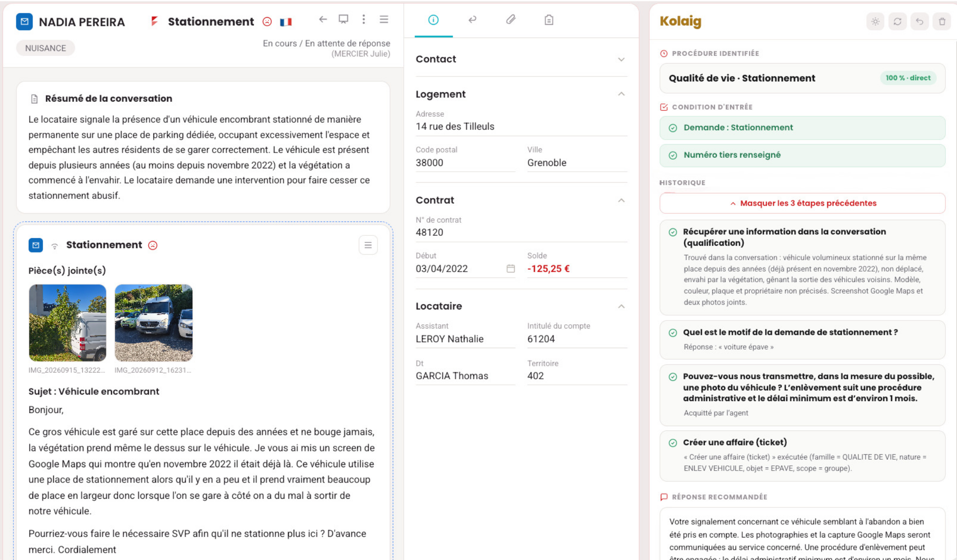Collapse the Logement section

click(x=621, y=94)
